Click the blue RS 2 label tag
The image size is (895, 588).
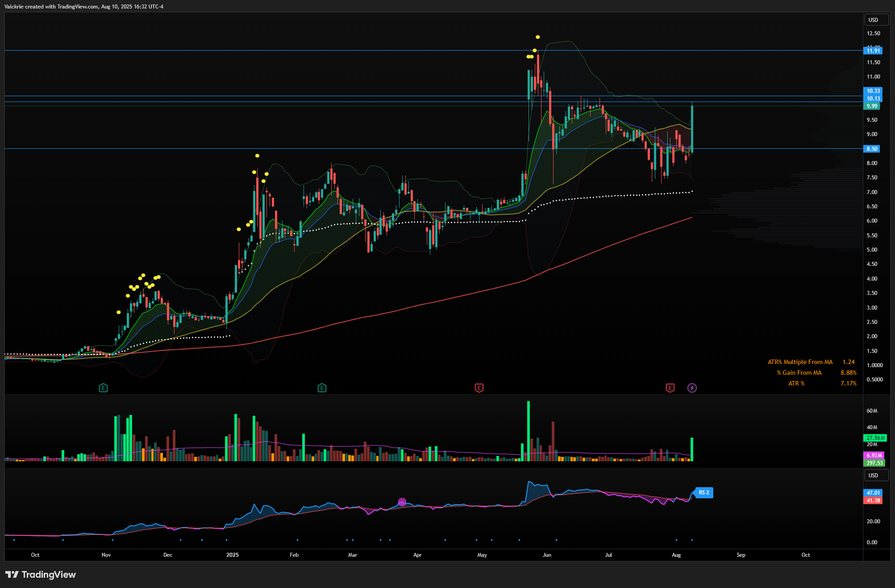704,493
